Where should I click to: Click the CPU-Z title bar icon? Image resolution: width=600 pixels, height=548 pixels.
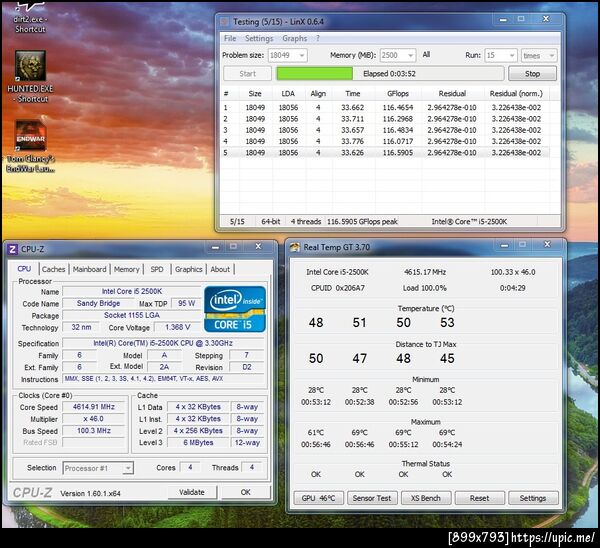tap(12, 250)
